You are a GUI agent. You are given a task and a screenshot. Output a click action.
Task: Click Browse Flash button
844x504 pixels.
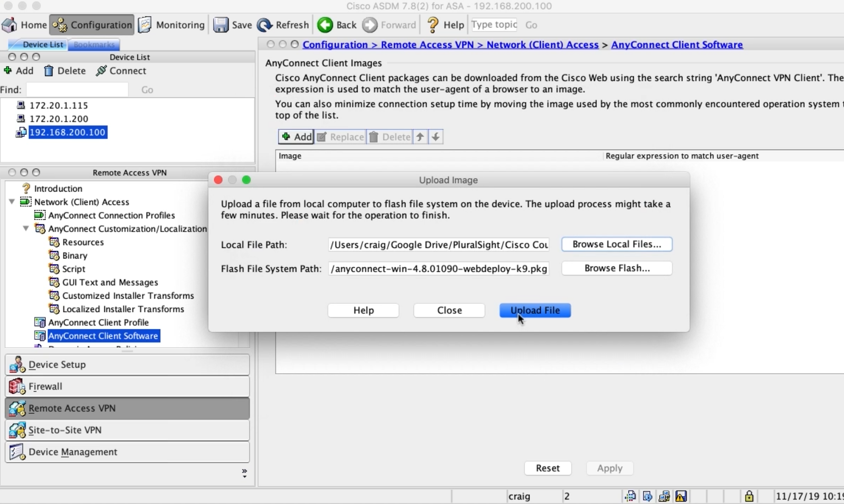coord(617,268)
